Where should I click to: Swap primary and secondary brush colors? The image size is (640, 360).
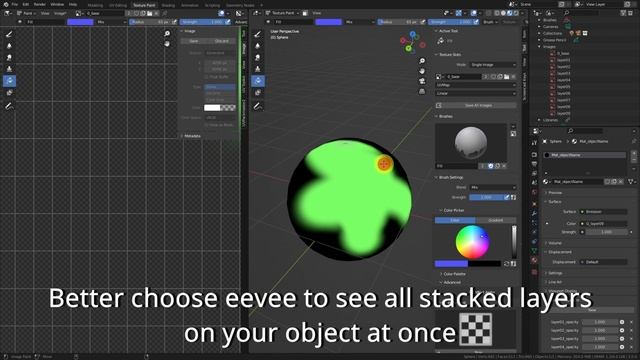pyautogui.click(x=507, y=264)
